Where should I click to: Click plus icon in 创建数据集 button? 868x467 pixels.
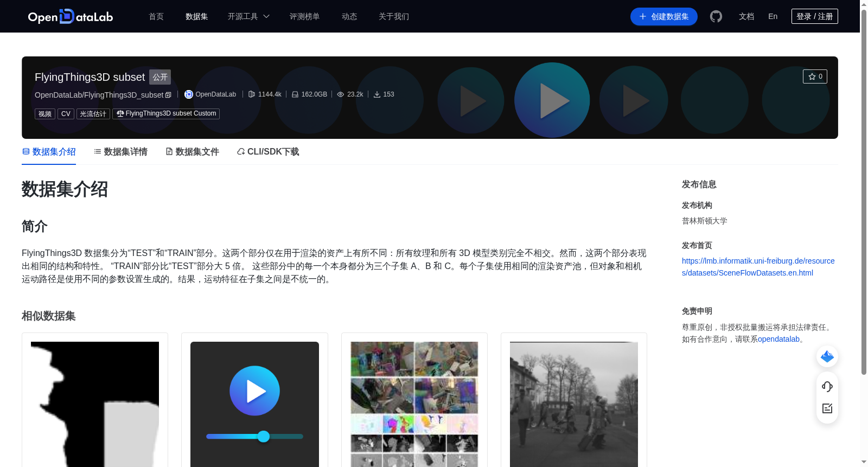click(643, 16)
